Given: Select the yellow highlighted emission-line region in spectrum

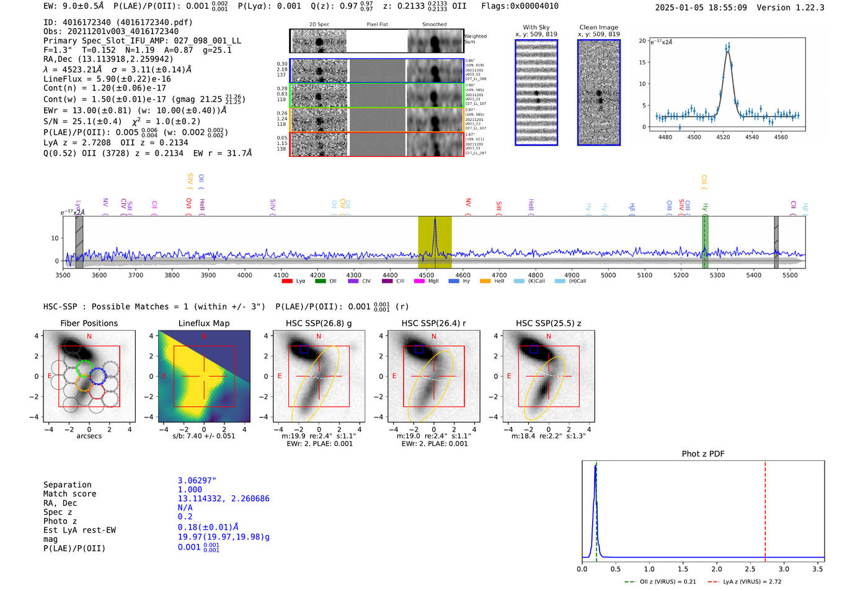Looking at the screenshot, I should (435, 242).
